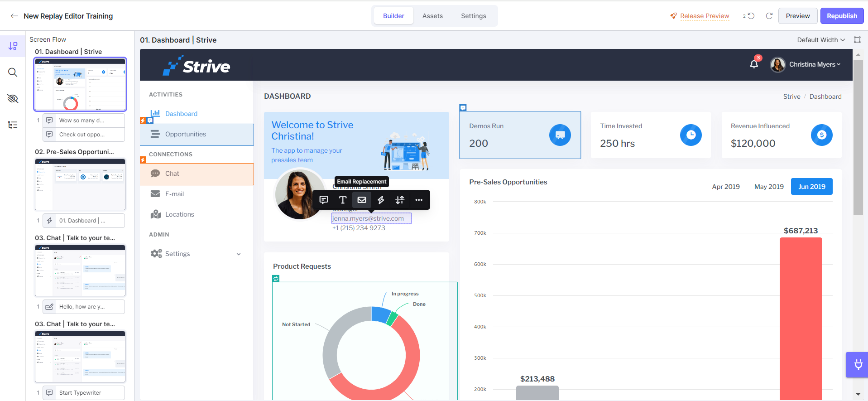Open the Screen Flow panel icon
Screen dimensions: 868x401
tap(13, 46)
